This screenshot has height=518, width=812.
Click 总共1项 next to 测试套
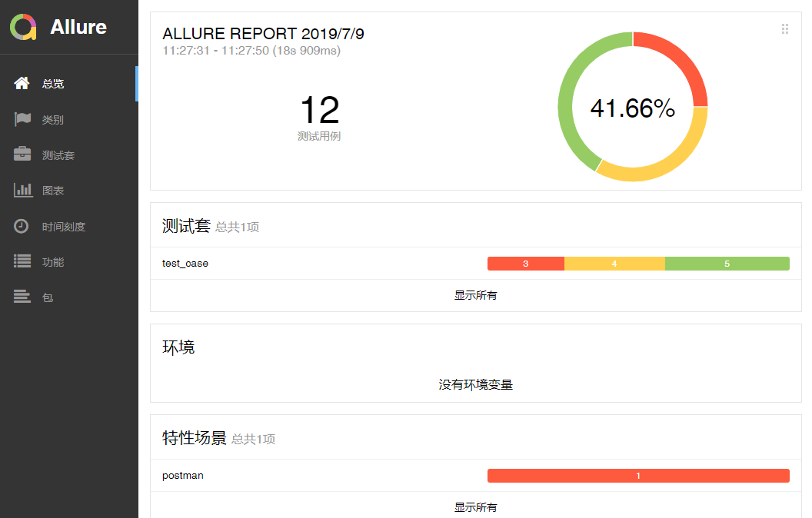tap(237, 227)
